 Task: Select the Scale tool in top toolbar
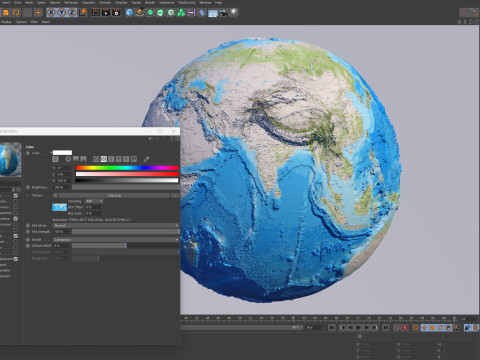click(x=6, y=13)
